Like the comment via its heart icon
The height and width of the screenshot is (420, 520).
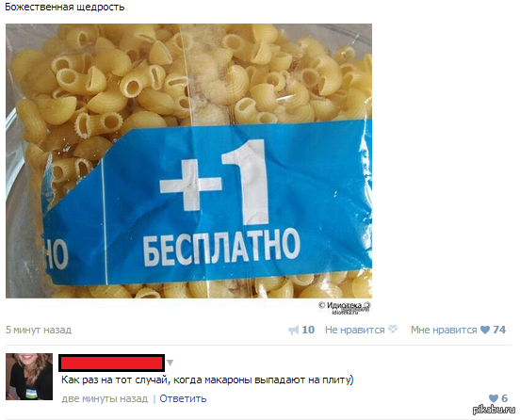[x=494, y=398]
